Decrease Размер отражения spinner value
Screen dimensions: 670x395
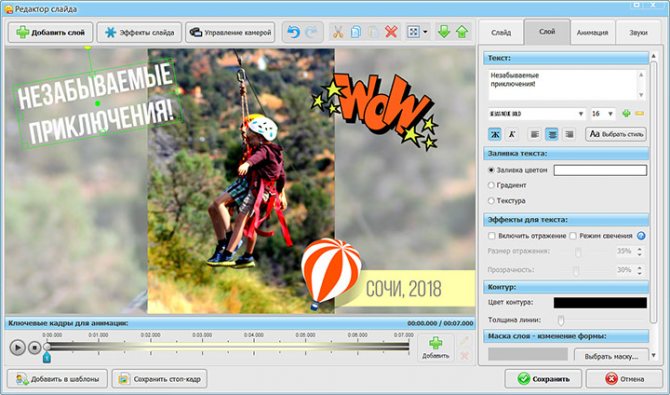(640, 254)
